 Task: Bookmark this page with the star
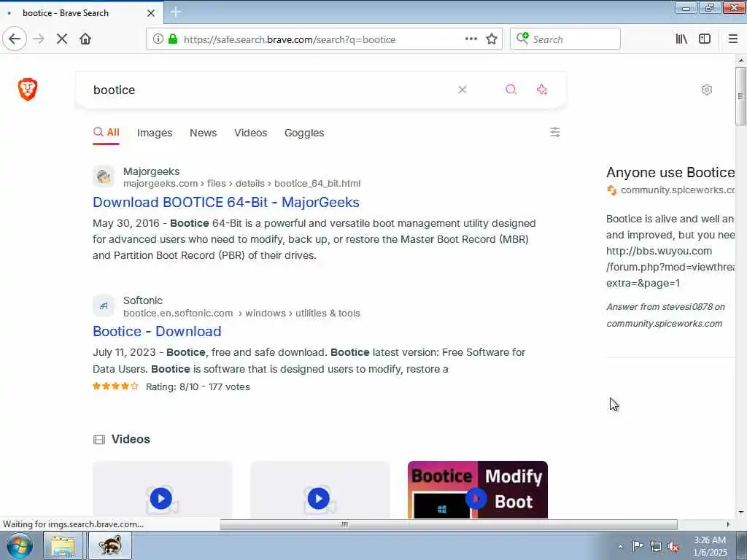click(x=492, y=39)
